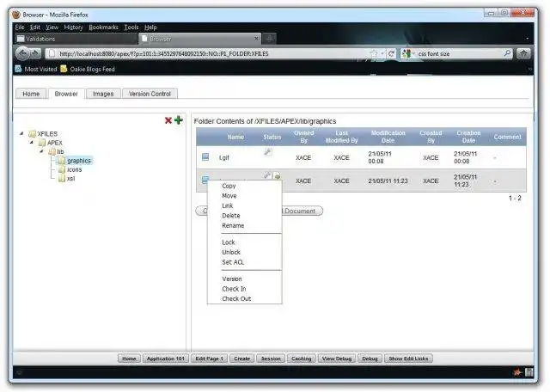Open Most Visited bookmarks folder

[x=36, y=69]
